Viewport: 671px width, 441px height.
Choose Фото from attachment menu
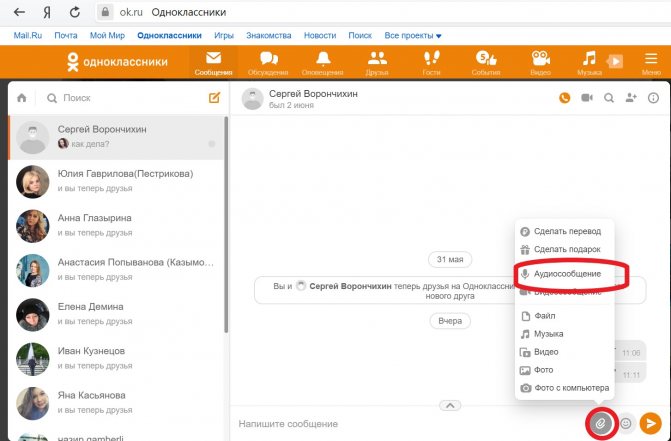(564, 370)
